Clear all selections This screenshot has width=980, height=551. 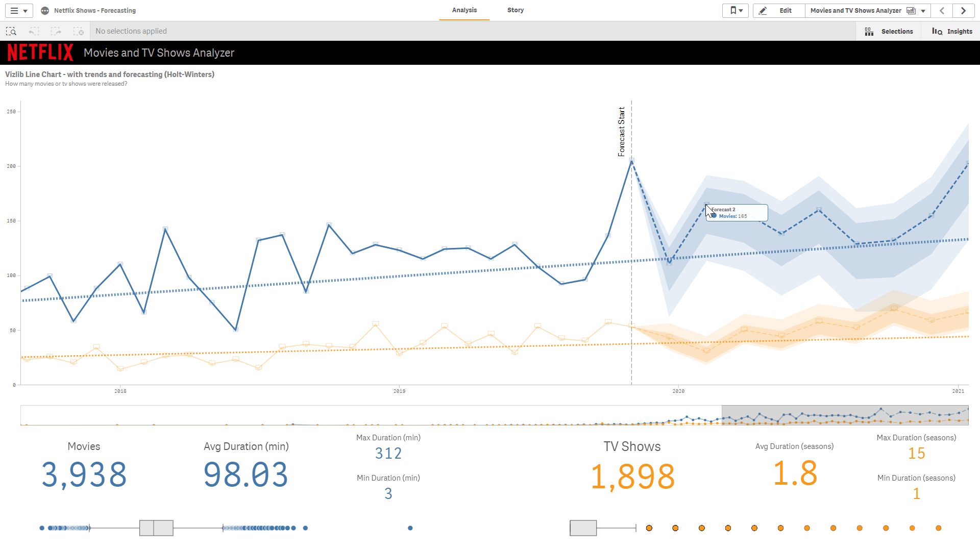(x=79, y=31)
